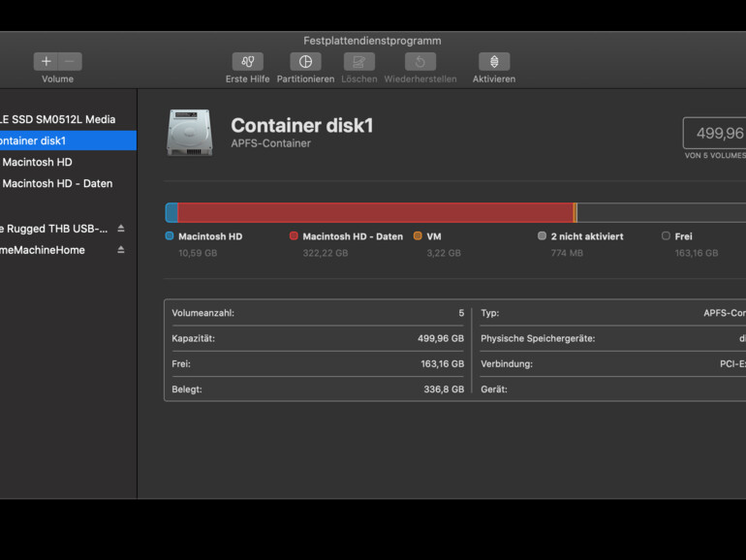The height and width of the screenshot is (560, 746).
Task: Click the '336,8 GB' used value
Action: pyautogui.click(x=444, y=389)
